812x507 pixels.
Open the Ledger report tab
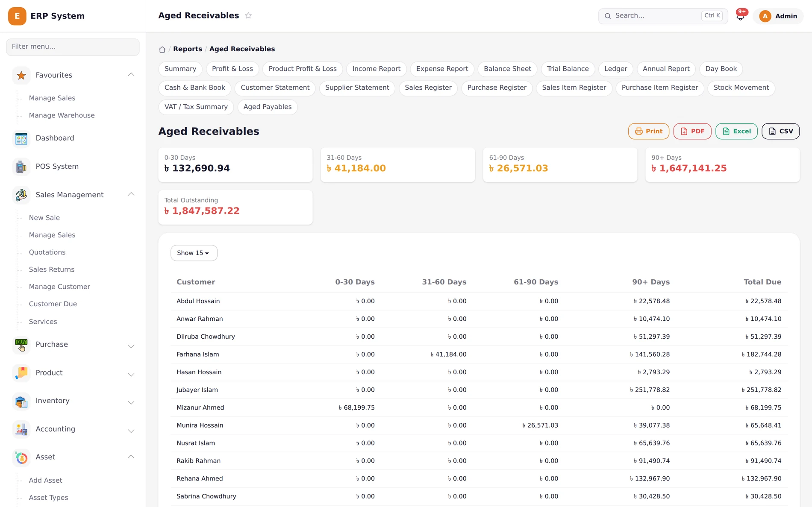pos(615,69)
